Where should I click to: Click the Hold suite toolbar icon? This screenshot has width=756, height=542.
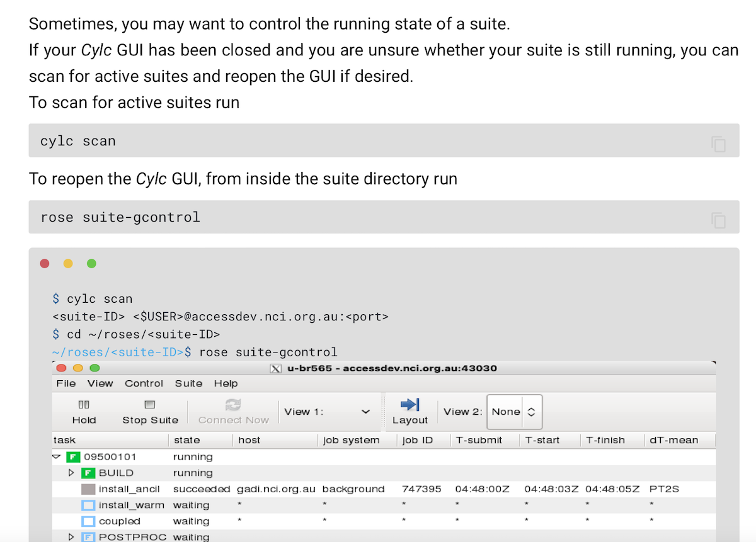click(x=84, y=405)
